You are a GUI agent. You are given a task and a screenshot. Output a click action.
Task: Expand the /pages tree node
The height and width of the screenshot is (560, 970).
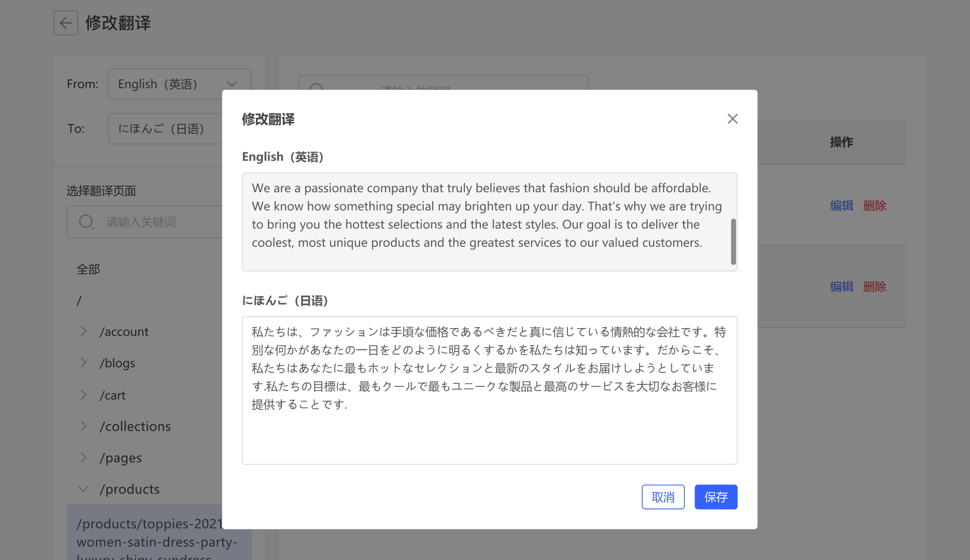coord(84,458)
